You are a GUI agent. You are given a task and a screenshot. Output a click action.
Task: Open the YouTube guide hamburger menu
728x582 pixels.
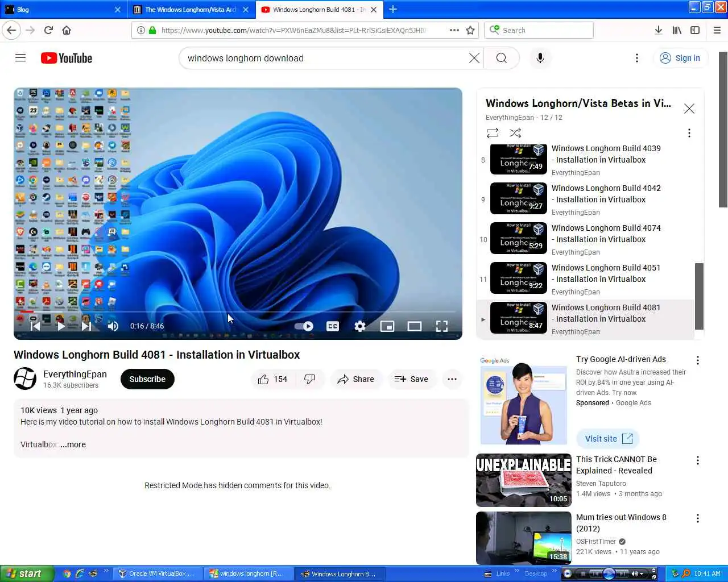pos(20,58)
